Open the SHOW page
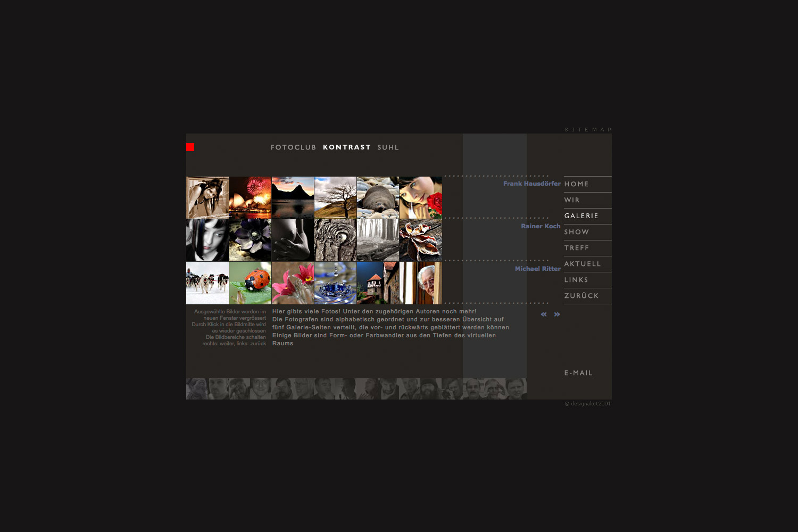This screenshot has width=798, height=532. [576, 231]
